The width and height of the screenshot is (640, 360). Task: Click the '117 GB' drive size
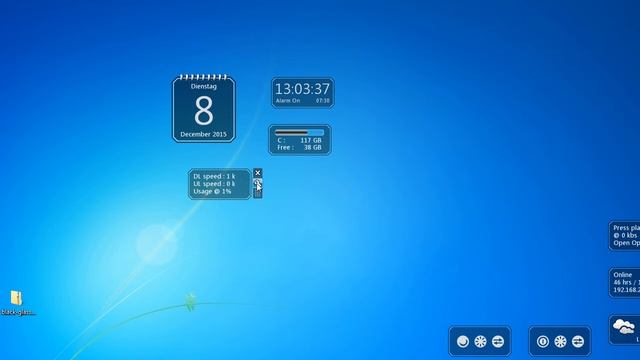311,140
